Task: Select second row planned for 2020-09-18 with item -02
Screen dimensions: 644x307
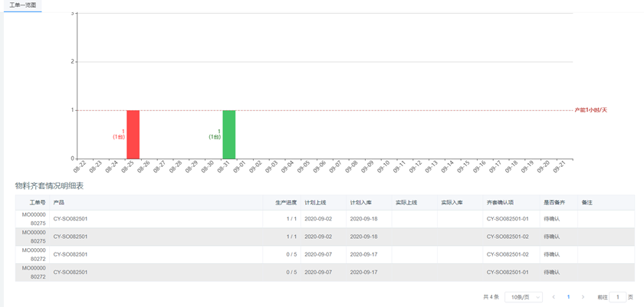Action: (x=307, y=237)
